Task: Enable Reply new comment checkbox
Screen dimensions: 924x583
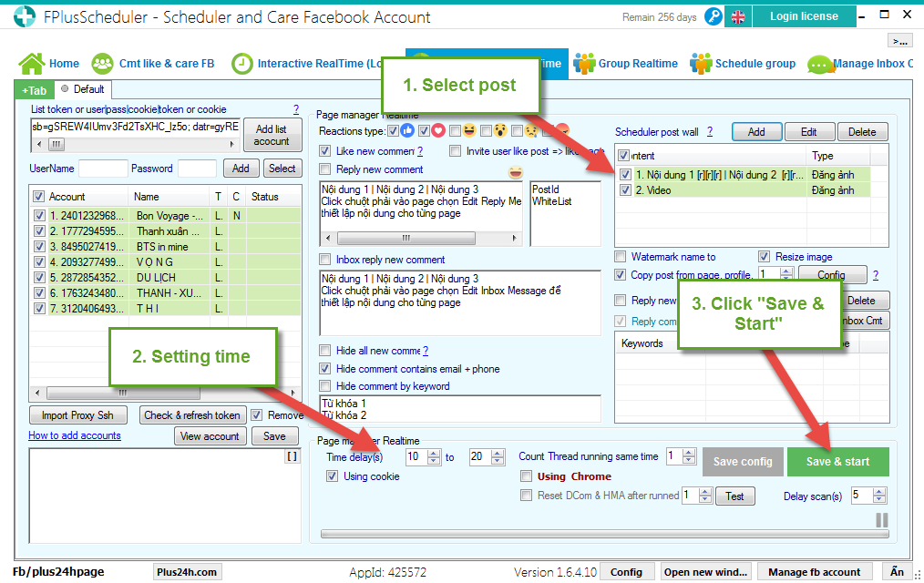Action: click(324, 169)
